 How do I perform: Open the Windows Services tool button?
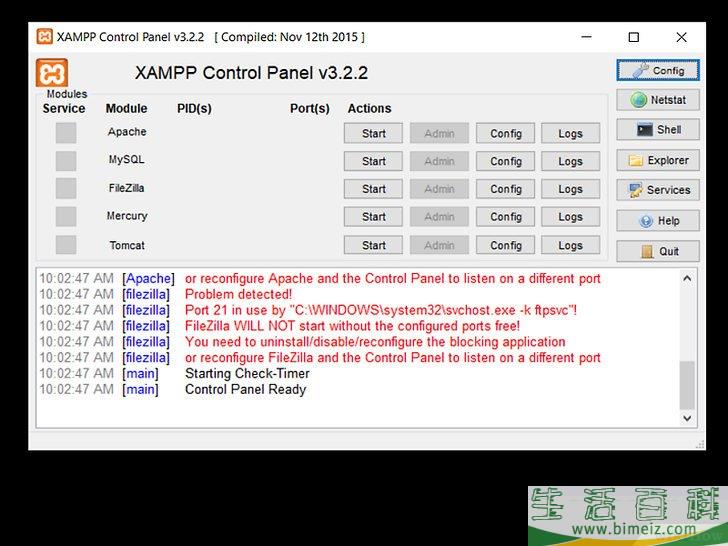coord(657,190)
